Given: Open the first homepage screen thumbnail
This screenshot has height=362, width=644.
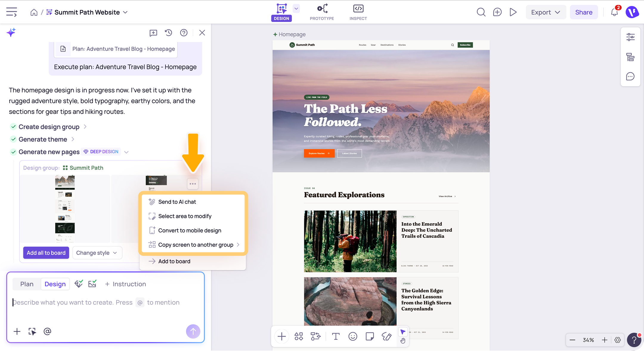Looking at the screenshot, I should 65,209.
